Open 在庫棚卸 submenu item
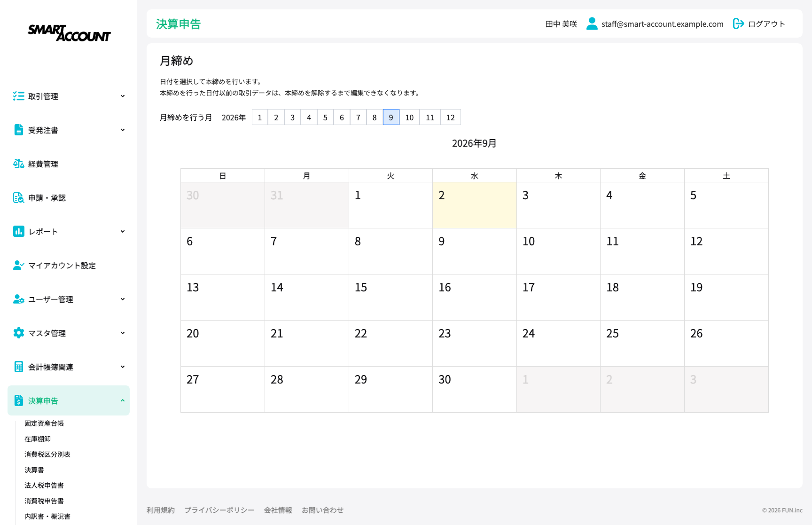This screenshot has width=812, height=525. point(38,439)
